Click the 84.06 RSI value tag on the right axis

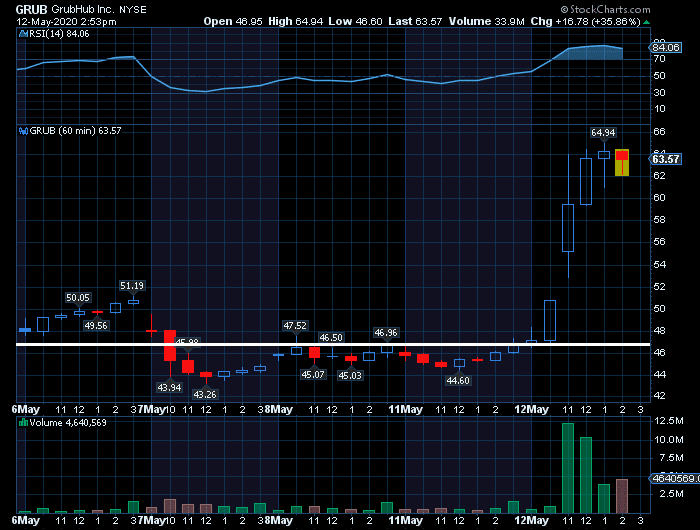666,47
